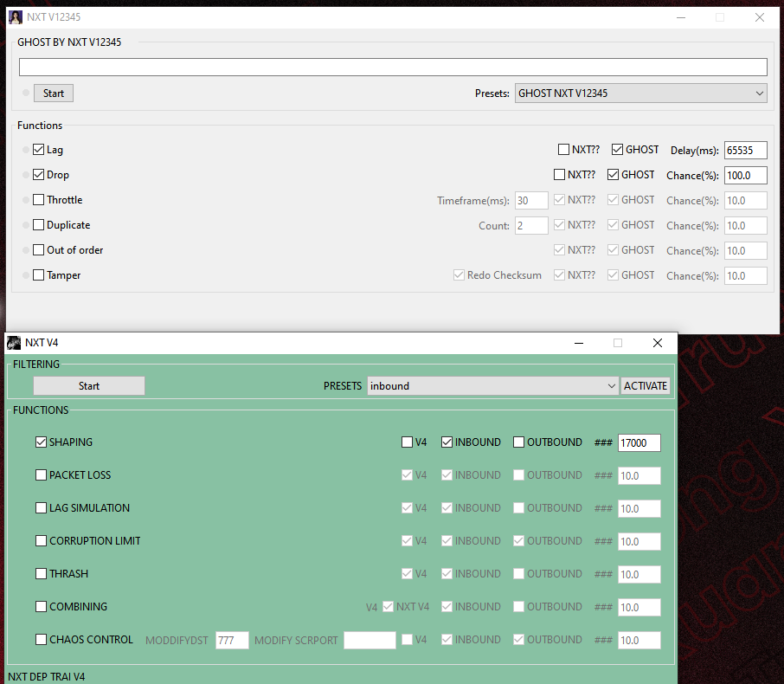The width and height of the screenshot is (784, 684).
Task: Toggle NXT?? in the Tamper row
Action: (x=560, y=274)
